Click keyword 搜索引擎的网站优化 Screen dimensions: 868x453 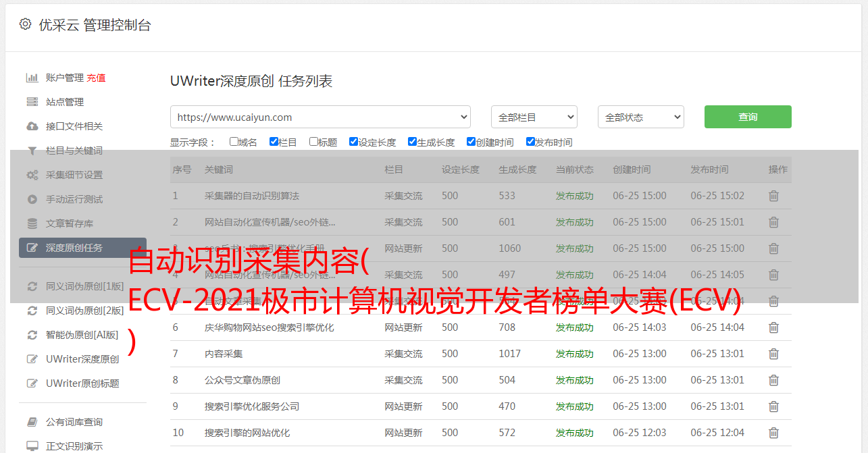coord(247,433)
